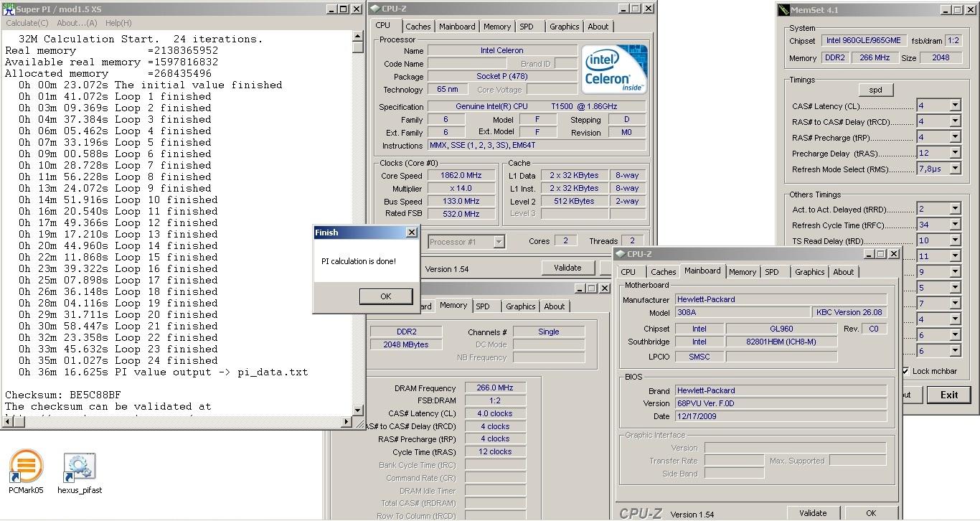Switch to the Memory tab in top CPU-Z
The height and width of the screenshot is (521, 980).
[497, 27]
